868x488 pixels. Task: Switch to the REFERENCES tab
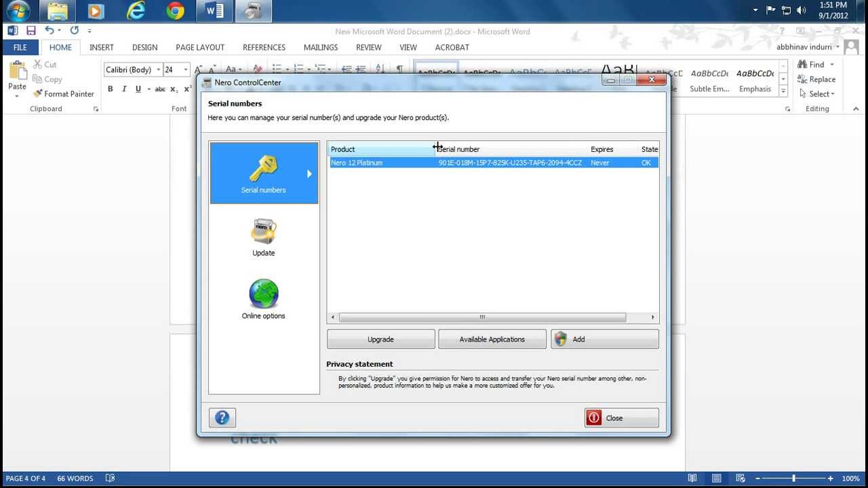pos(264,47)
